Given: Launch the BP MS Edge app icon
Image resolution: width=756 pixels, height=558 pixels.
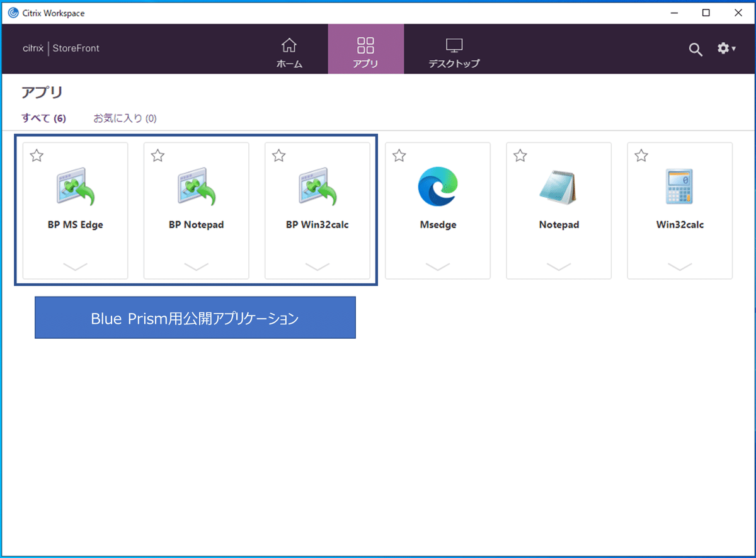Looking at the screenshot, I should [x=76, y=187].
